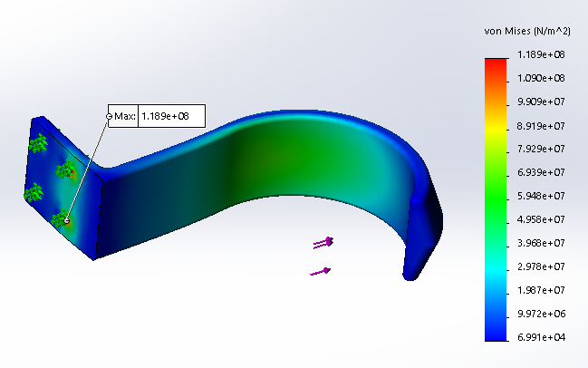The image size is (588, 368).
Task: Click legend value 9.909e+07
Action: (x=541, y=102)
